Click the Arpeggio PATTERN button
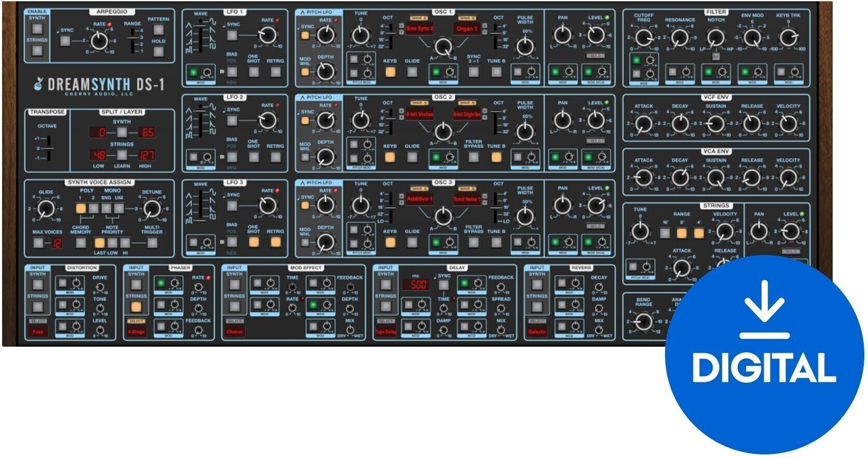The image size is (868, 457). pos(158,30)
